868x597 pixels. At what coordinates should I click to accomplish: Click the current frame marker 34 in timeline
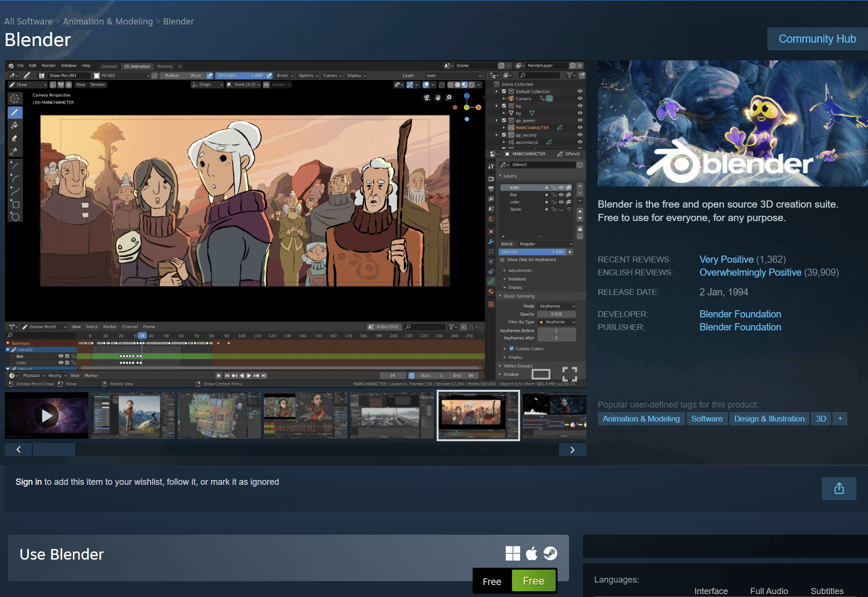pos(142,336)
